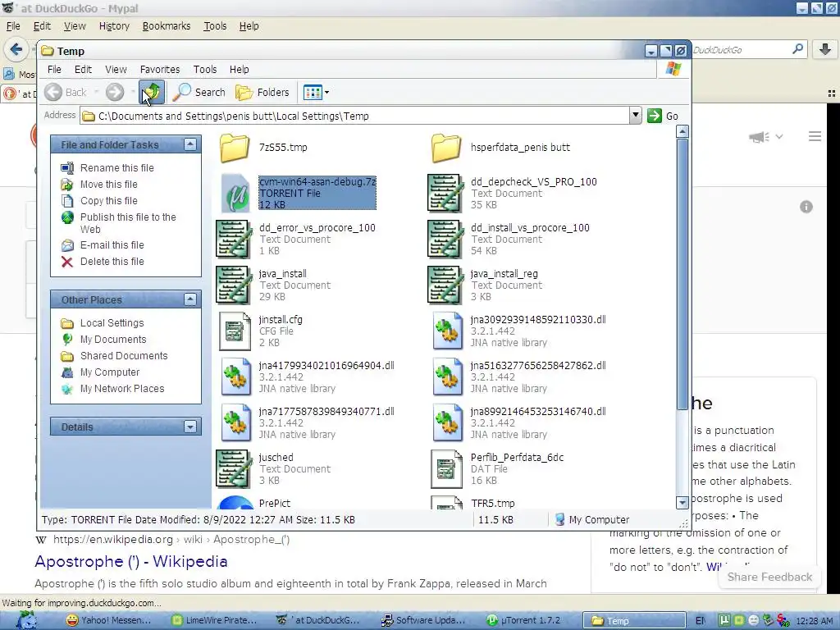Click Rename this file task
The image size is (840, 630).
click(116, 167)
